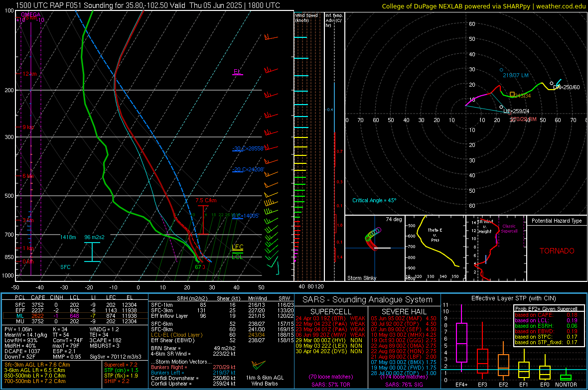This screenshot has width=588, height=390.
Task: Click the '74 deg' slinky tilt value
Action: click(x=394, y=219)
